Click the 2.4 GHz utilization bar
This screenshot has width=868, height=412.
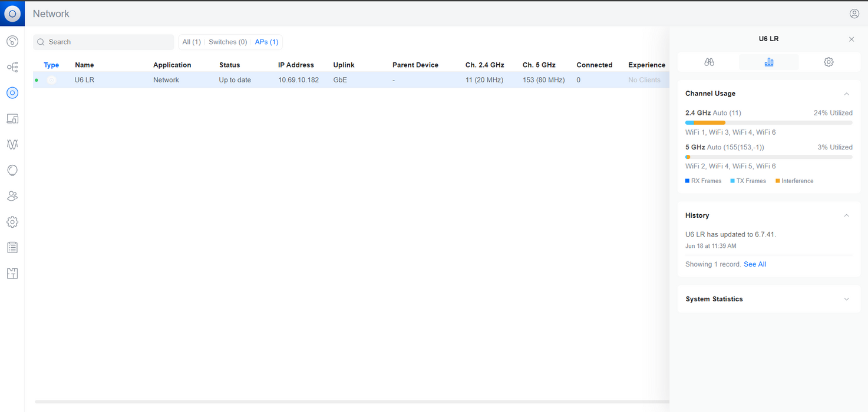tap(769, 122)
